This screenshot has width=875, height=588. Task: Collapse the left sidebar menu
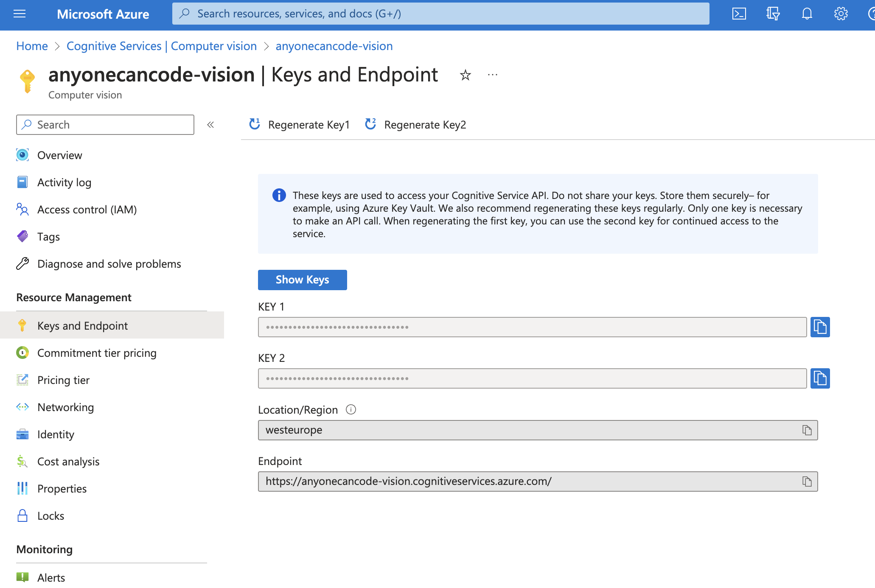[x=210, y=124]
